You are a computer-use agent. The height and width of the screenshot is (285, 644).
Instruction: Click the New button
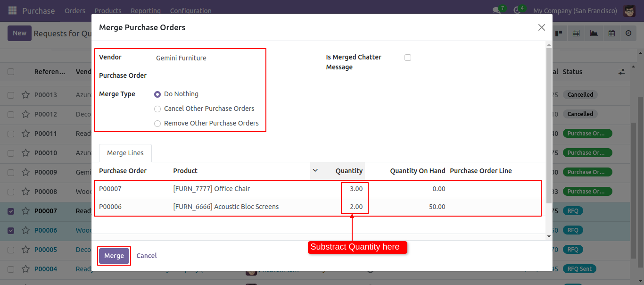[x=19, y=33]
